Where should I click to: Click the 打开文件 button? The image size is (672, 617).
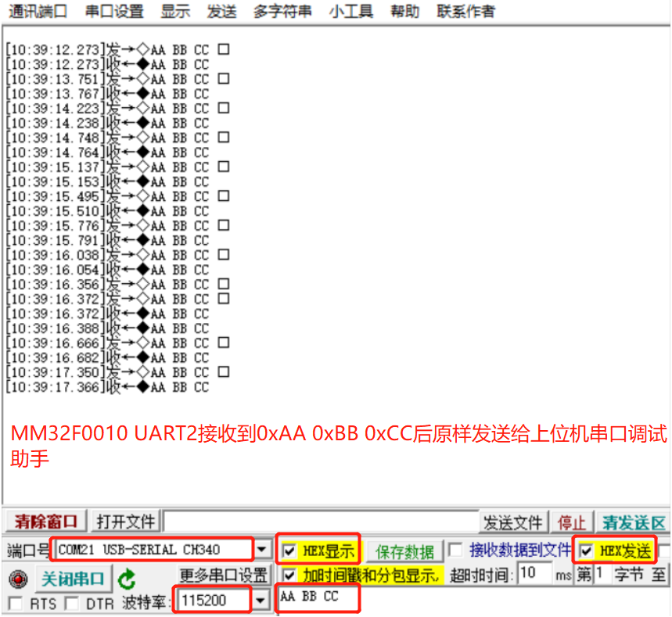click(126, 522)
